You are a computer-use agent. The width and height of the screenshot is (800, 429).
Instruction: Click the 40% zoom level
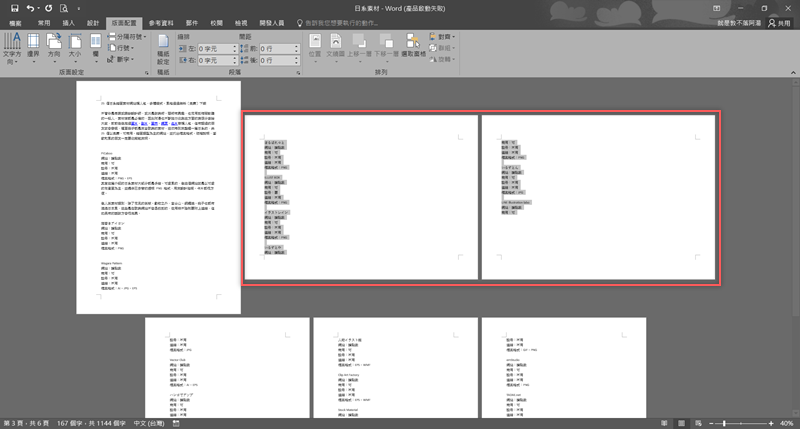[787, 423]
